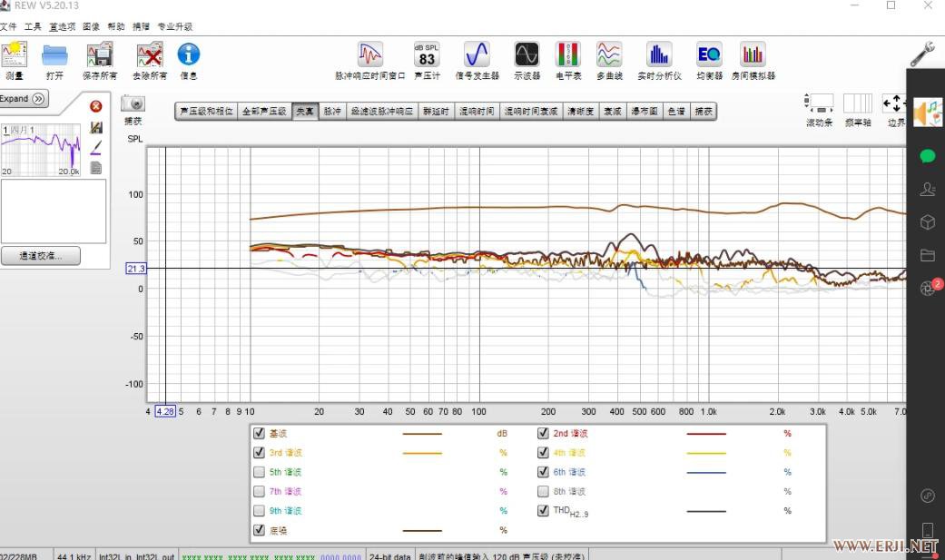
Task: Switch to the 瀑布图 waterfall tab
Action: click(645, 112)
